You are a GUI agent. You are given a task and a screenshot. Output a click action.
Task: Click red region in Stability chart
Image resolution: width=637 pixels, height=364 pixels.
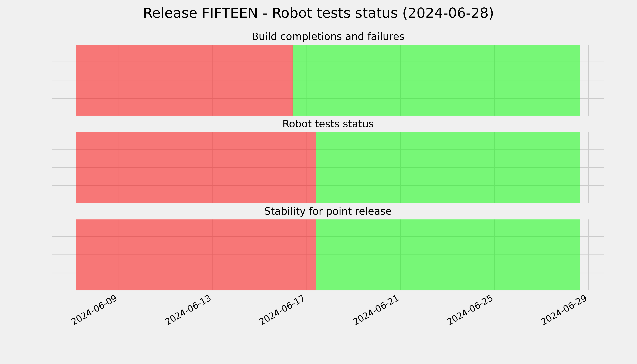(196, 255)
